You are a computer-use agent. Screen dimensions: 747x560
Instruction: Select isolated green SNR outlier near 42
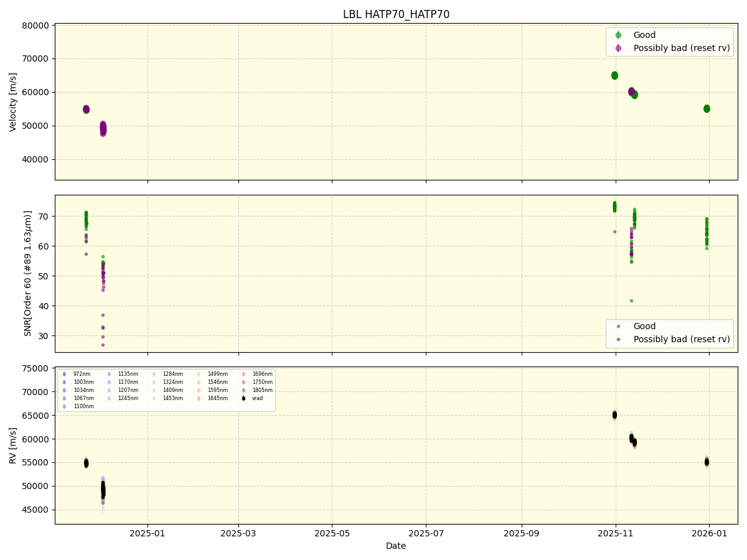(x=631, y=301)
